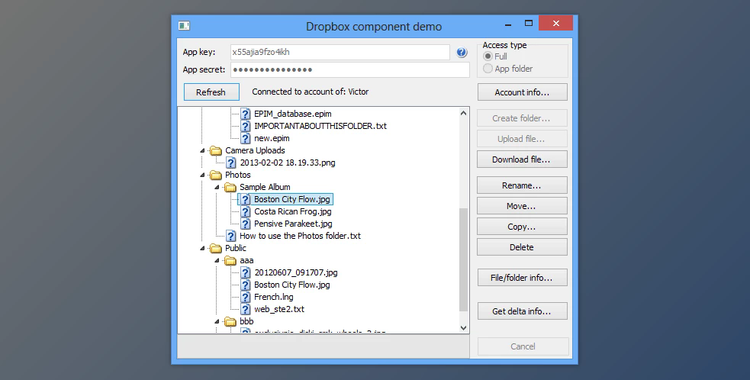
Task: Click the tree view scroll down arrow
Action: coord(463,328)
